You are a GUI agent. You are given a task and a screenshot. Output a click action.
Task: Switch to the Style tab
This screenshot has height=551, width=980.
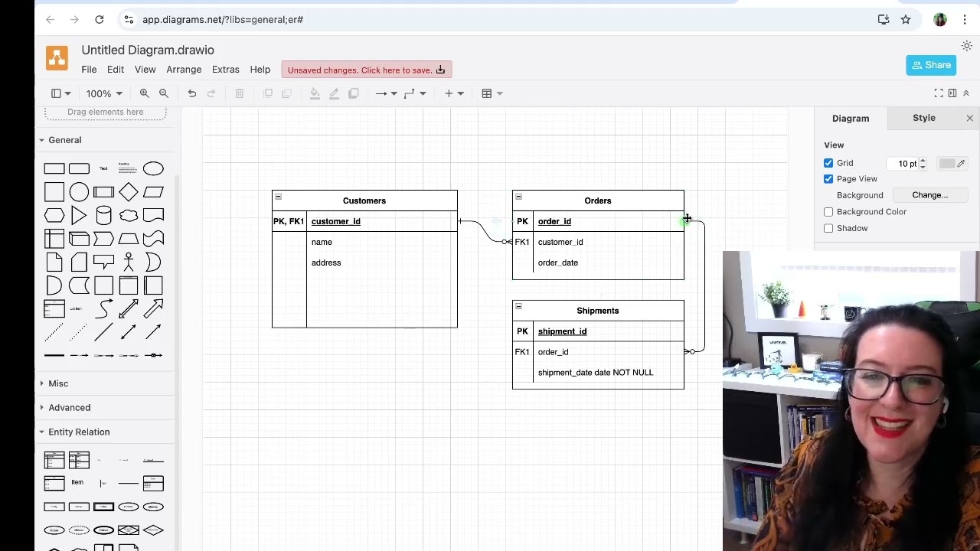(x=924, y=118)
